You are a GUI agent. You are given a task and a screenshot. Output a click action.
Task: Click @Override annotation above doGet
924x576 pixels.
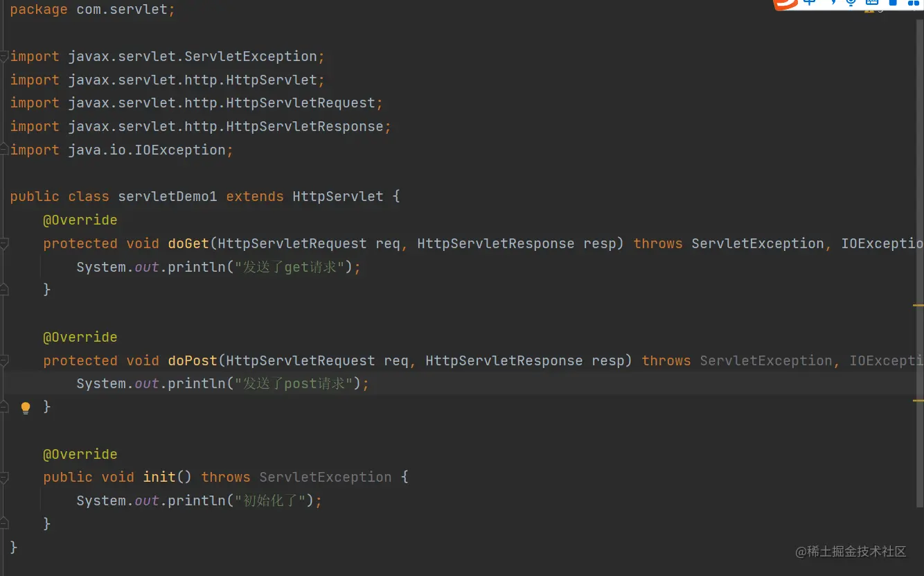(x=80, y=220)
